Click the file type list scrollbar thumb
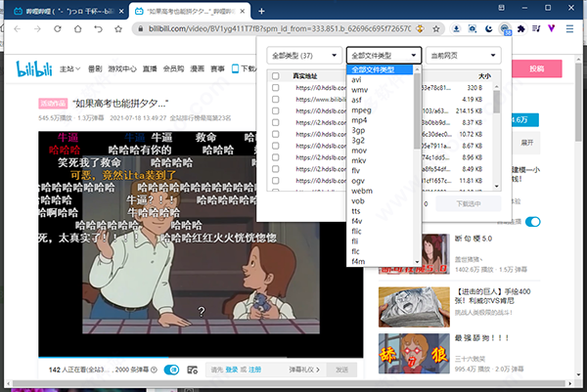Screen dimensions: 587x392 click(x=417, y=111)
